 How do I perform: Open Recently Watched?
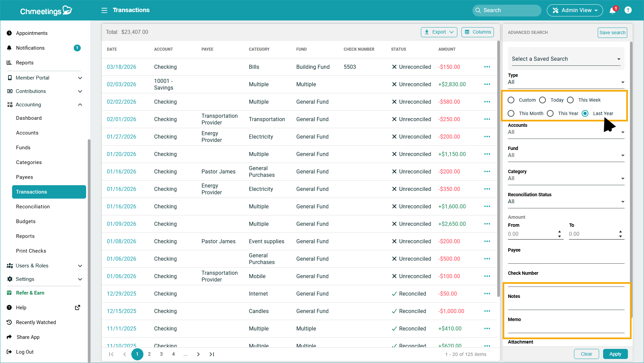point(36,322)
